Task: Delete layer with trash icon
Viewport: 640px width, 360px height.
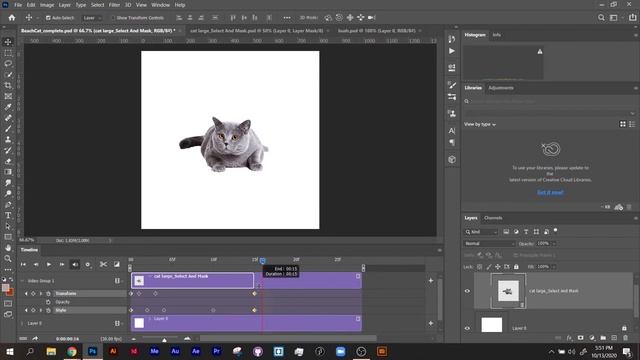Action: pyautogui.click(x=625, y=338)
